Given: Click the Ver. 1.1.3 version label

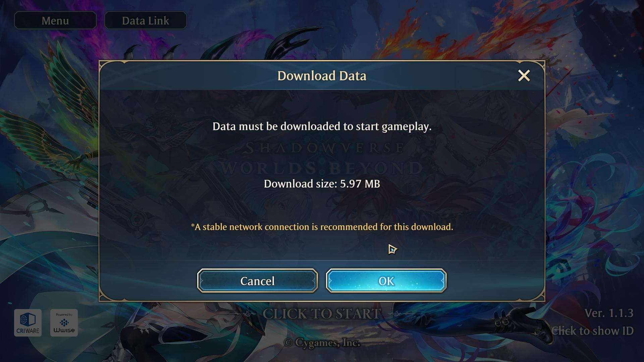Looking at the screenshot, I should tap(609, 313).
